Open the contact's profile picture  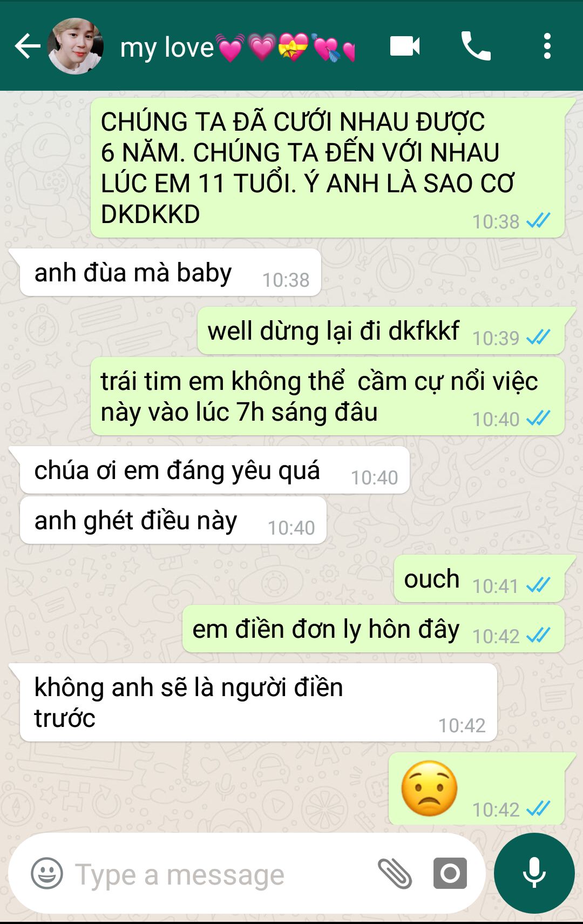[x=75, y=46]
